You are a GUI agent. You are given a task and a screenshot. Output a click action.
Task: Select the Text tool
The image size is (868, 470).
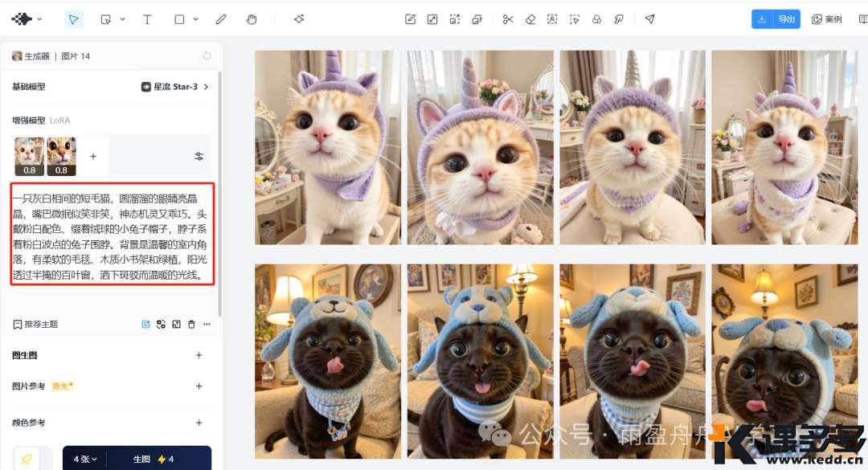(147, 19)
